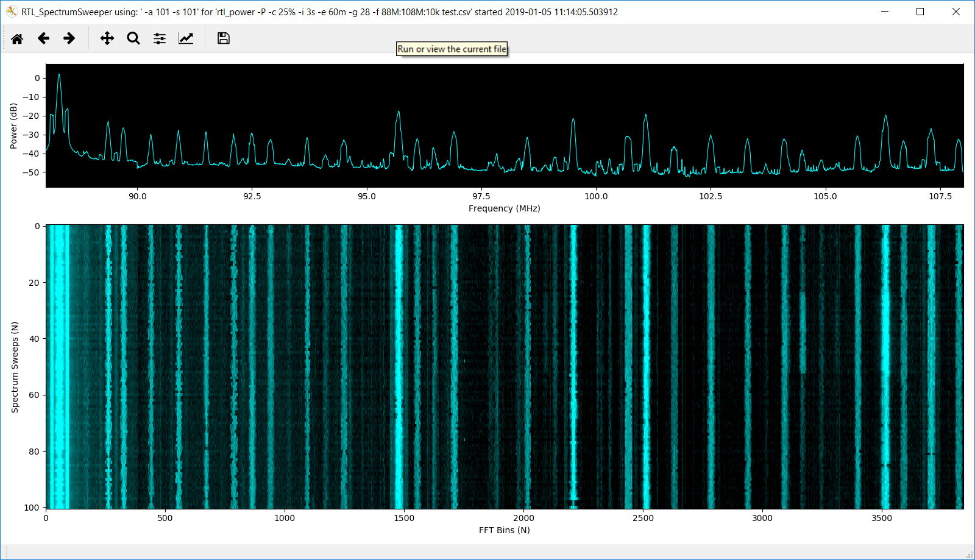Maximize the RTL_SpectrumSweeper window
This screenshot has height=560, width=975.
(x=920, y=12)
